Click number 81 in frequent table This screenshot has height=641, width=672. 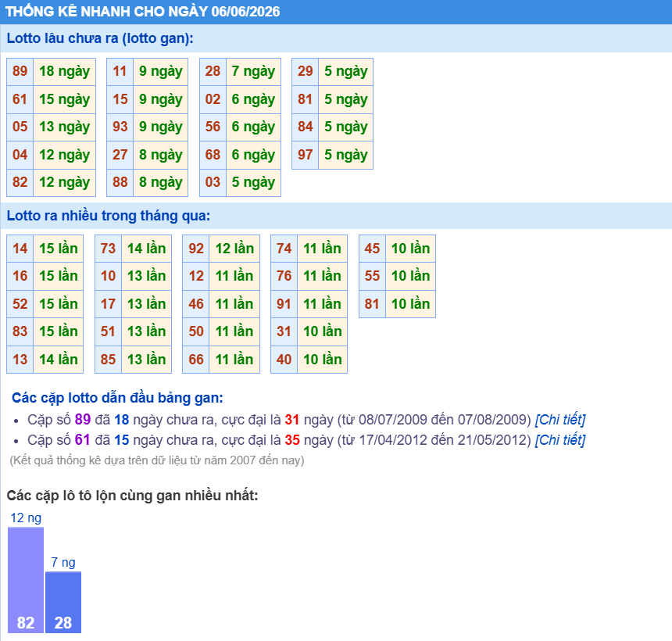click(x=372, y=304)
